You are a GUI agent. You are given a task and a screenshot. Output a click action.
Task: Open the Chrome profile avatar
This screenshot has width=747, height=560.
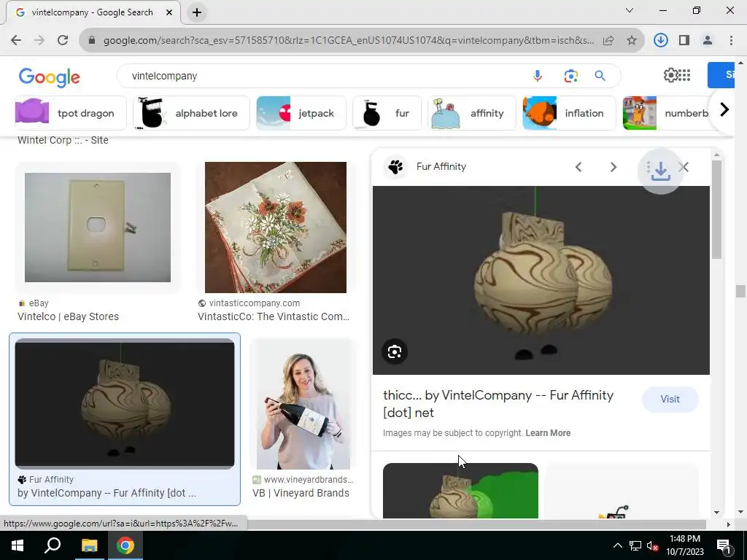pos(708,40)
